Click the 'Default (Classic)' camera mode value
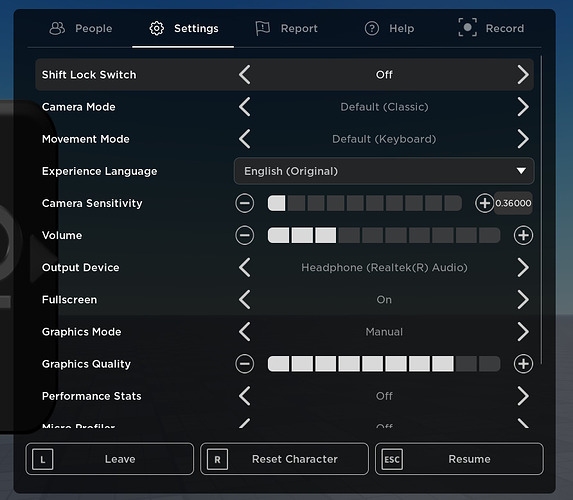 pos(384,107)
